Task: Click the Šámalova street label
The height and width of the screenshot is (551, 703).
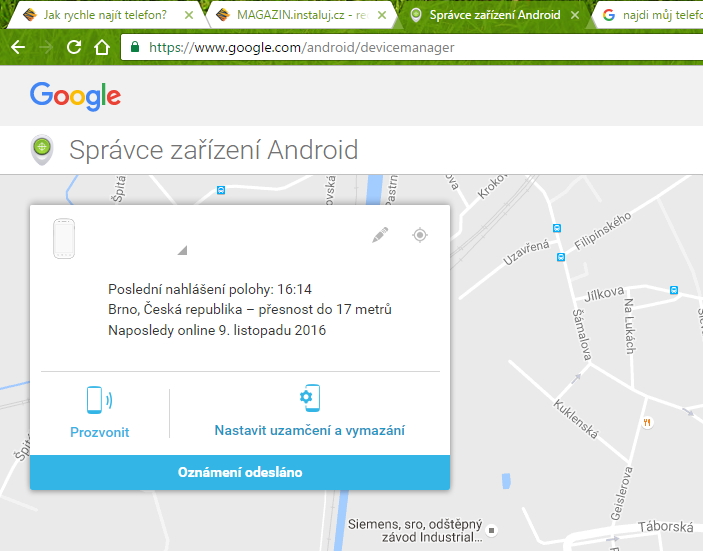Action: [581, 335]
